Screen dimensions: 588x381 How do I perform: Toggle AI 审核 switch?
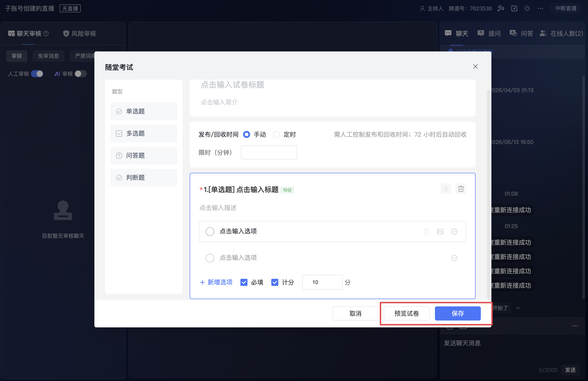(81, 74)
